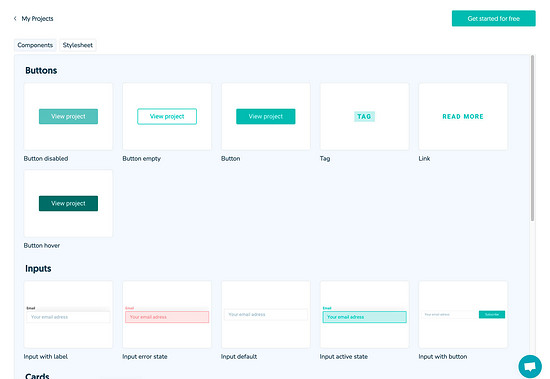Screen dimensions: 550x379
Task: Select the Button hover component card
Action: click(68, 204)
